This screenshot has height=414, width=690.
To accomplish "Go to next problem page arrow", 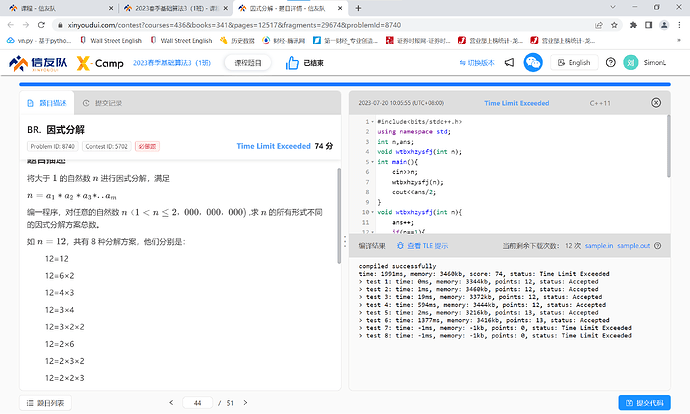I will tap(245, 403).
